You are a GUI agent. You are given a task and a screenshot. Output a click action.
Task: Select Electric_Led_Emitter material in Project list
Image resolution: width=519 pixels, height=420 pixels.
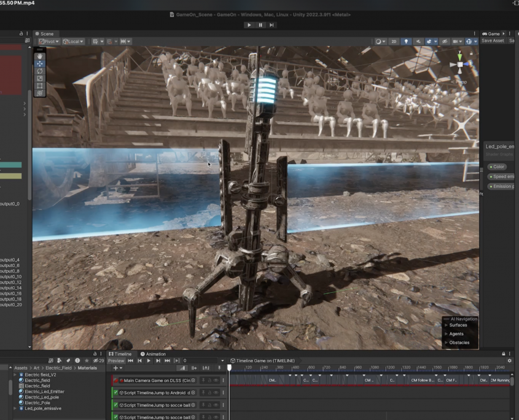pyautogui.click(x=44, y=392)
